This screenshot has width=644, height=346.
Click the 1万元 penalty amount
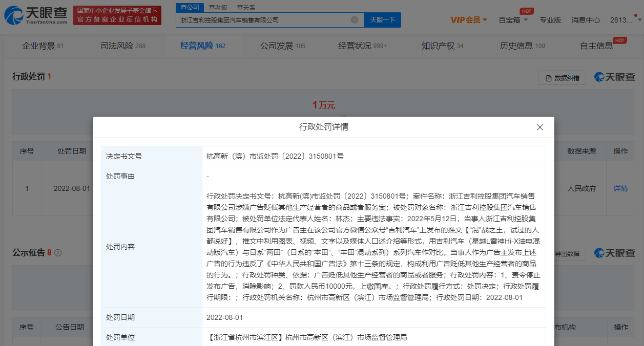324,105
